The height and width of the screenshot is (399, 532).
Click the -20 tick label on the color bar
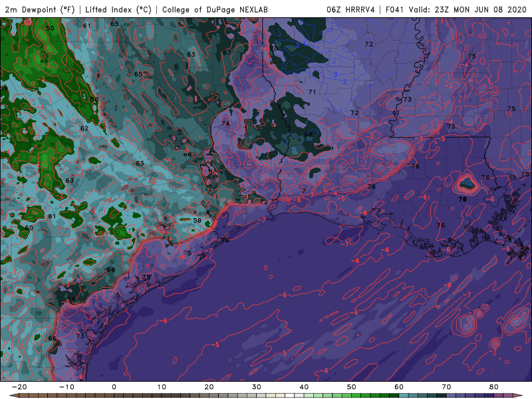click(19, 387)
